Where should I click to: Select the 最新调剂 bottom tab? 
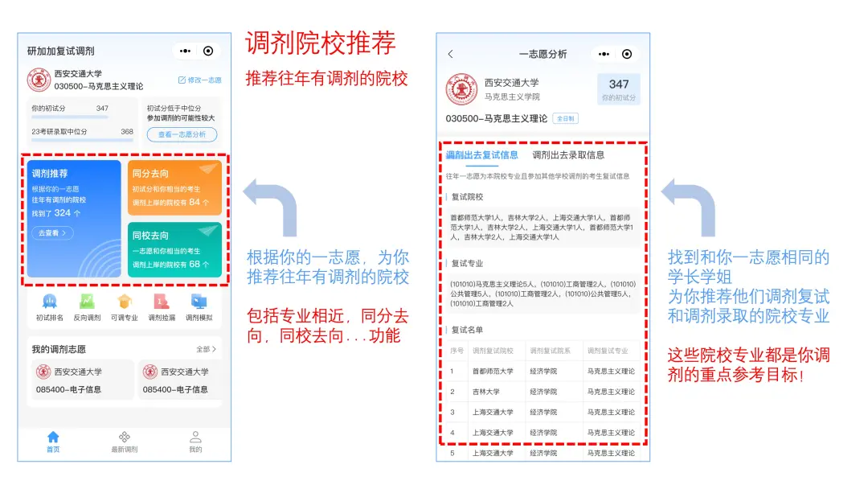124,442
